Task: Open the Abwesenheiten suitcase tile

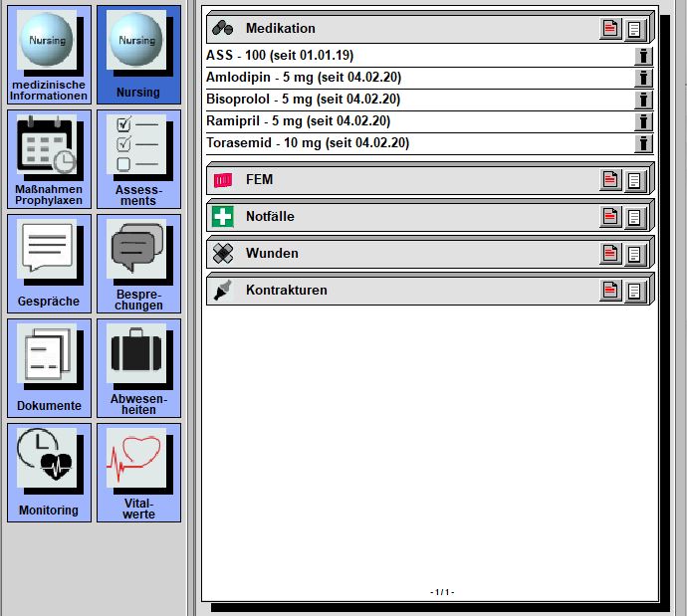Action: [138, 368]
